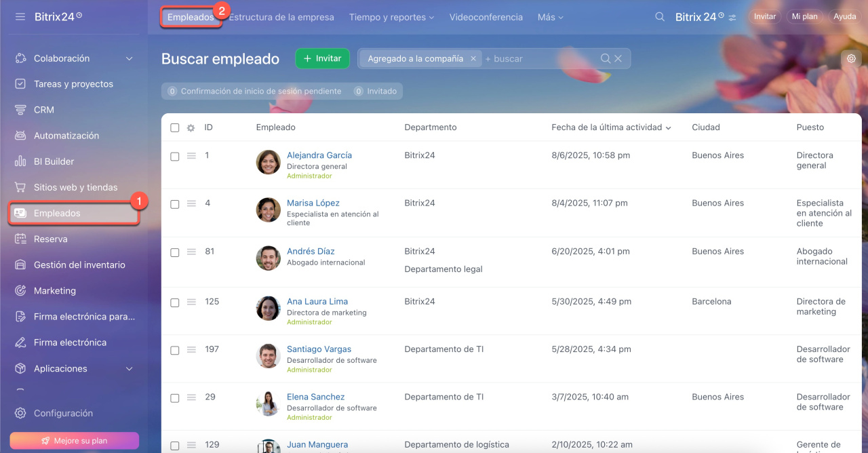Check the box for Alejandra García row
The height and width of the screenshot is (453, 868).
pos(174,156)
